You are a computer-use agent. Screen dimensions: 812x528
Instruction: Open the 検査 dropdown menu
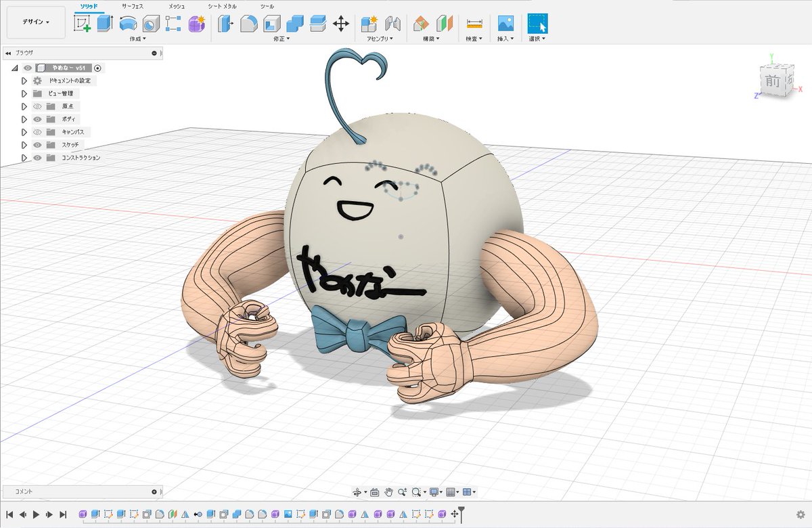pos(474,39)
